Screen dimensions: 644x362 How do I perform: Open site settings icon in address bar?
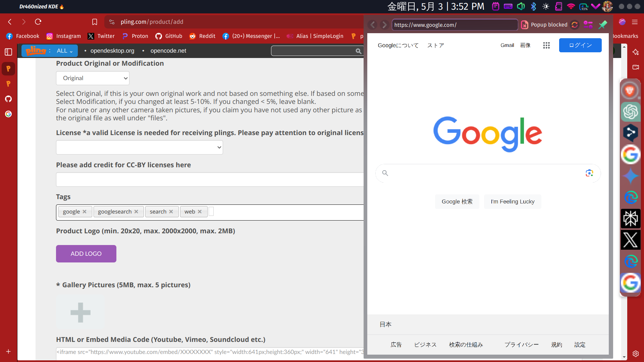[x=112, y=22]
